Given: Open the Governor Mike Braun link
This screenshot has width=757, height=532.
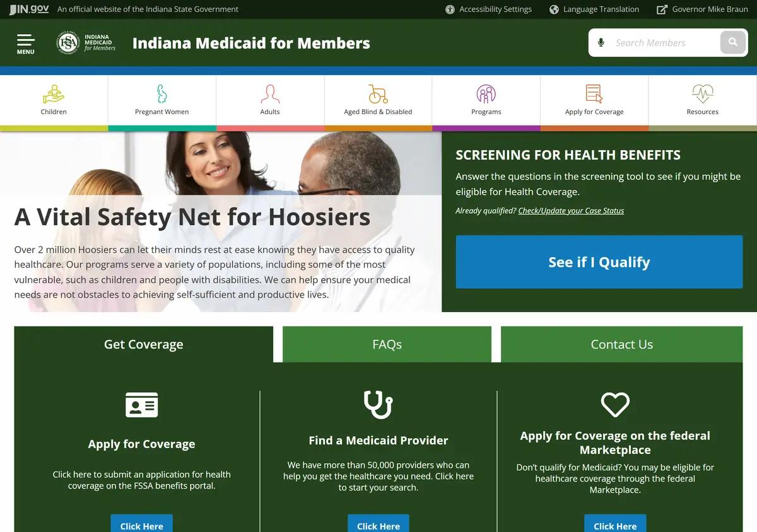Looking at the screenshot, I should [710, 9].
